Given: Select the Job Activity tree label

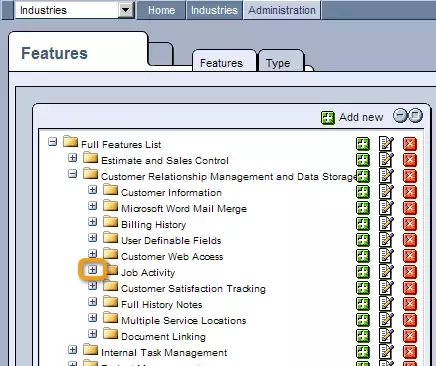Looking at the screenshot, I should click(148, 272).
